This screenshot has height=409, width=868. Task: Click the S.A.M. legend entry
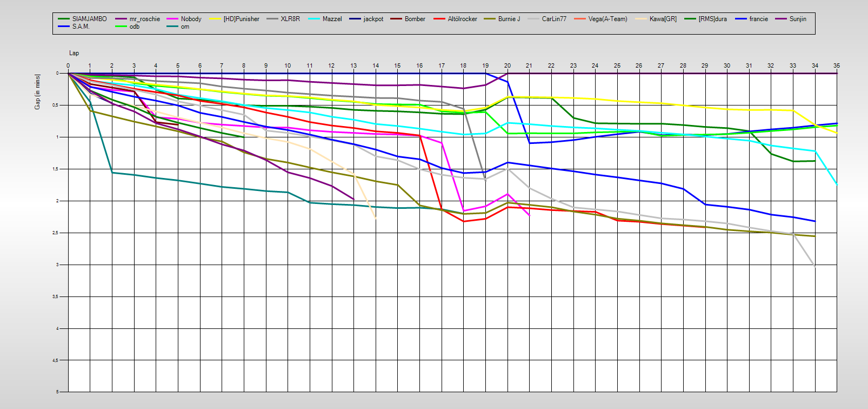click(x=81, y=27)
